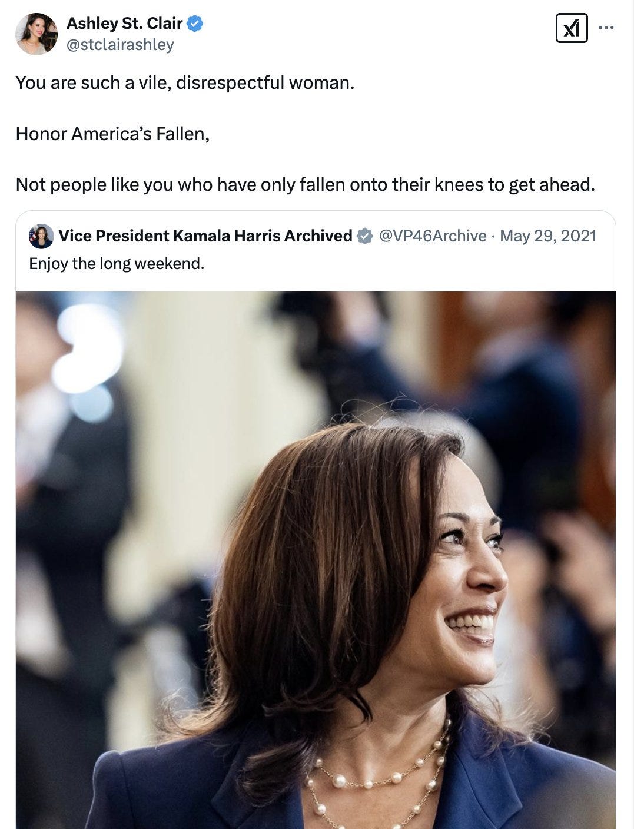Click the grey verified badge on the quoted account
Viewport: 644px width, 829px height.
363,235
